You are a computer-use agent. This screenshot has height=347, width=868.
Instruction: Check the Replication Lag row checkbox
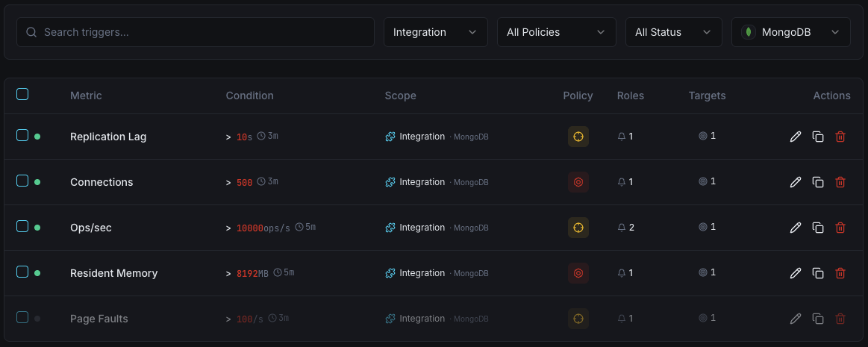pyautogui.click(x=22, y=135)
